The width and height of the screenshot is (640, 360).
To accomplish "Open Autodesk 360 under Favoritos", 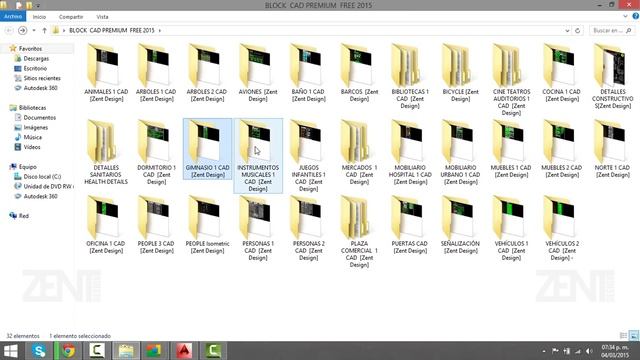I will click(x=40, y=88).
